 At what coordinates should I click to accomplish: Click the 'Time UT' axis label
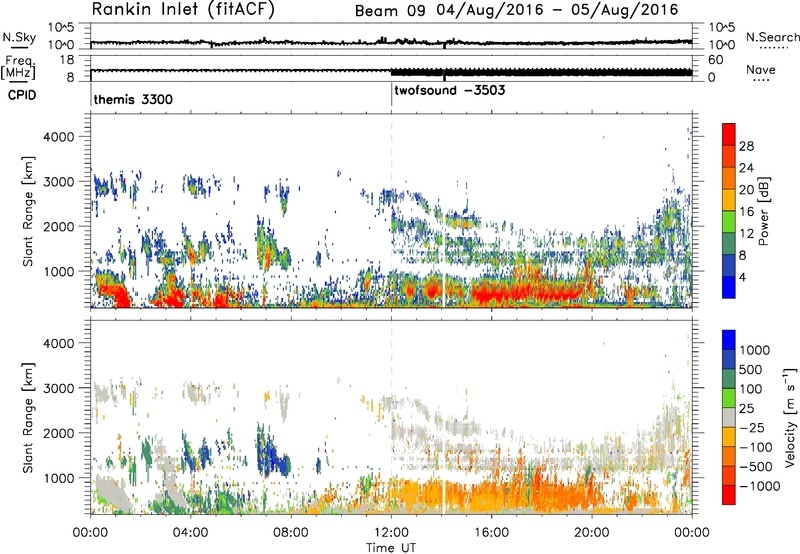click(x=391, y=548)
